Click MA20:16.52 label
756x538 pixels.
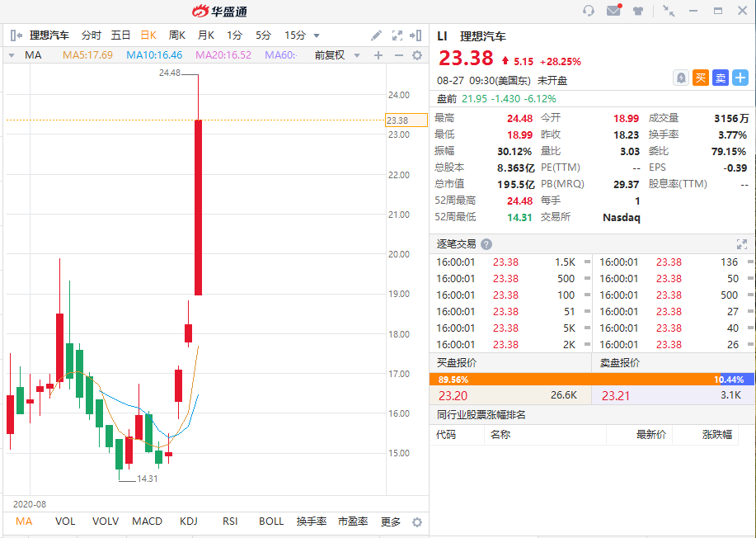point(223,55)
